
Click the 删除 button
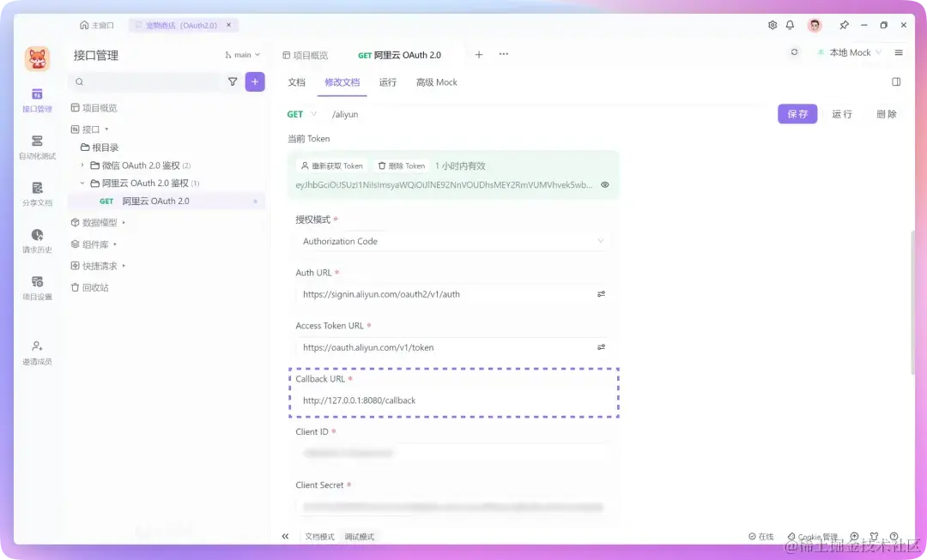[x=886, y=114]
